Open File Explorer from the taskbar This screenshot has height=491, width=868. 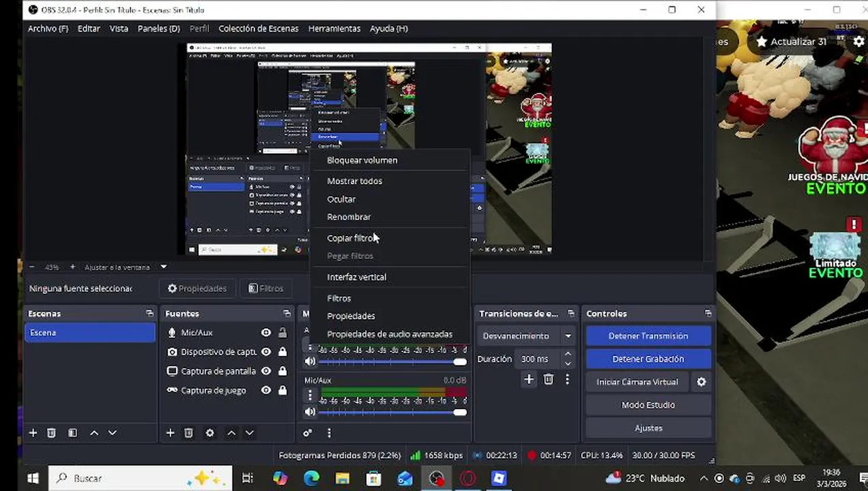[342, 478]
